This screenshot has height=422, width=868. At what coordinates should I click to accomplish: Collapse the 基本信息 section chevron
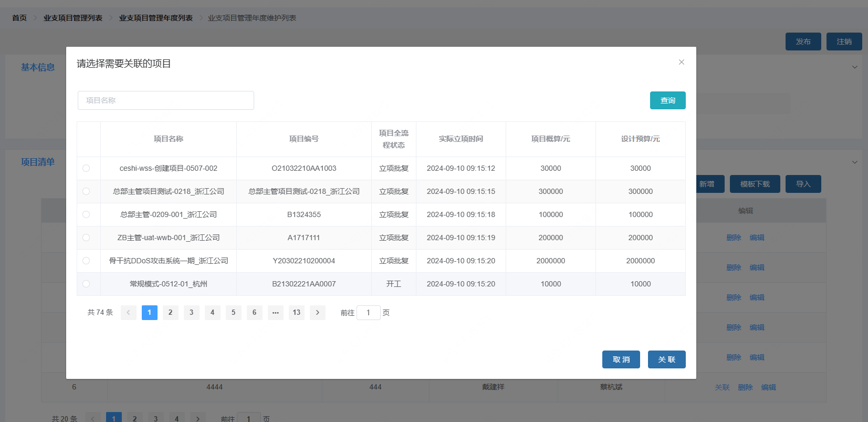tap(854, 67)
